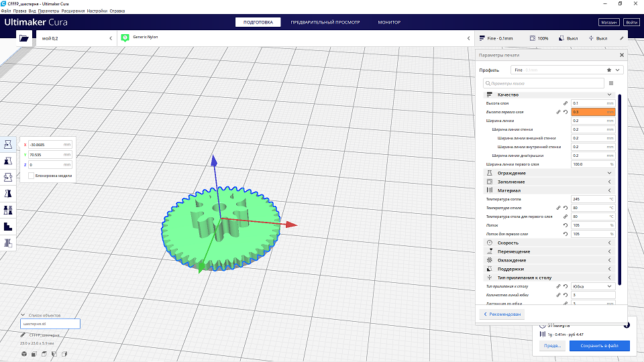Viewport: 644px width, 362px height.
Task: Select the Move tool in left toolbar
Action: click(x=9, y=144)
